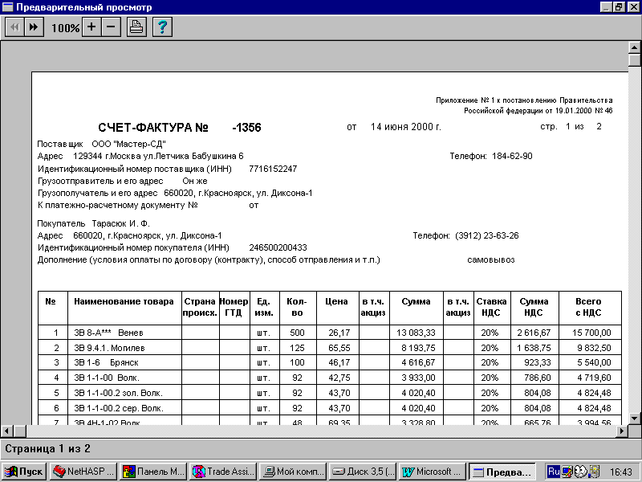
Task: Click the buyer INN 246500200433
Action: point(278,248)
